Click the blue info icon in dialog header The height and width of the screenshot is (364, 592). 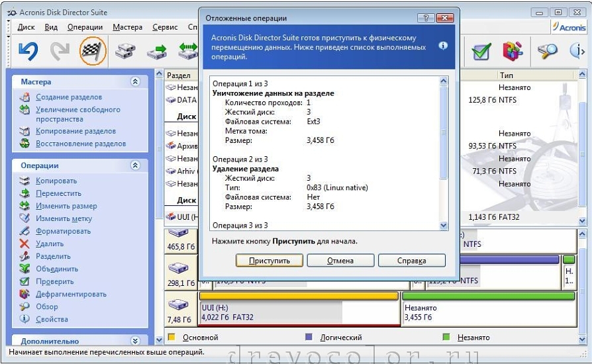[x=443, y=46]
